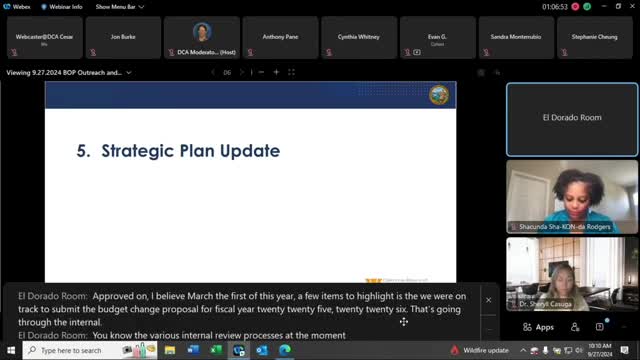
Task: Click the layout grid icon above video tiles
Action: pos(481,73)
